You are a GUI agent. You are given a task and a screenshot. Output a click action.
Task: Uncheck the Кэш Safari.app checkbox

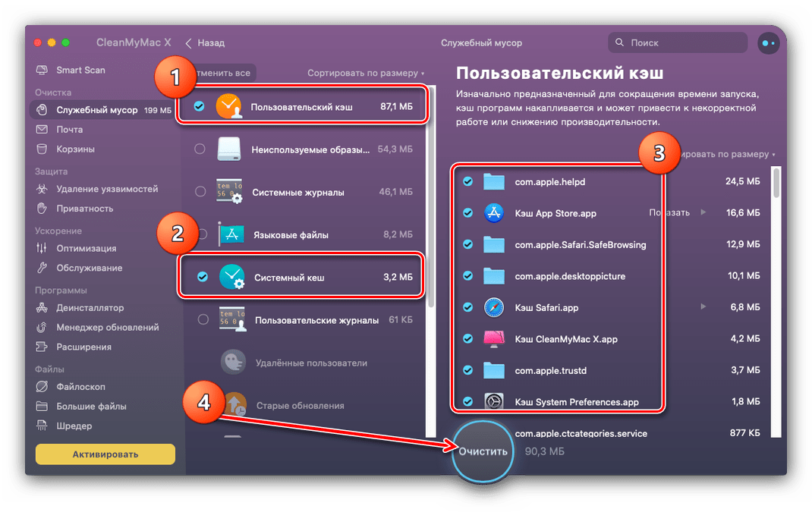467,307
